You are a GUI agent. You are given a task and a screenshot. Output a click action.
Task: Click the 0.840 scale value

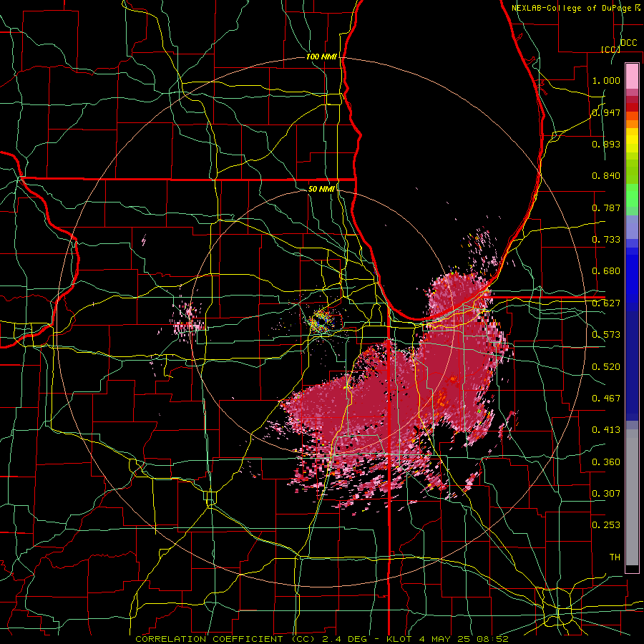click(x=606, y=176)
